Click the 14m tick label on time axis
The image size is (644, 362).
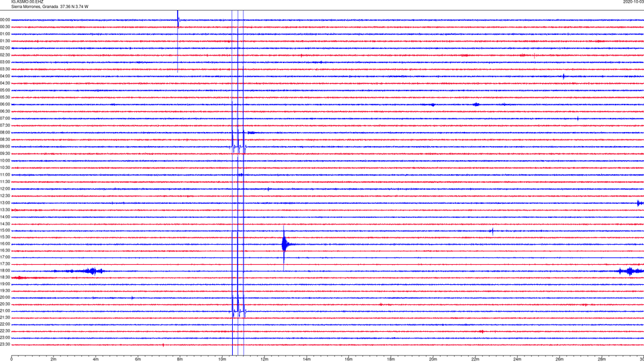[307, 359]
